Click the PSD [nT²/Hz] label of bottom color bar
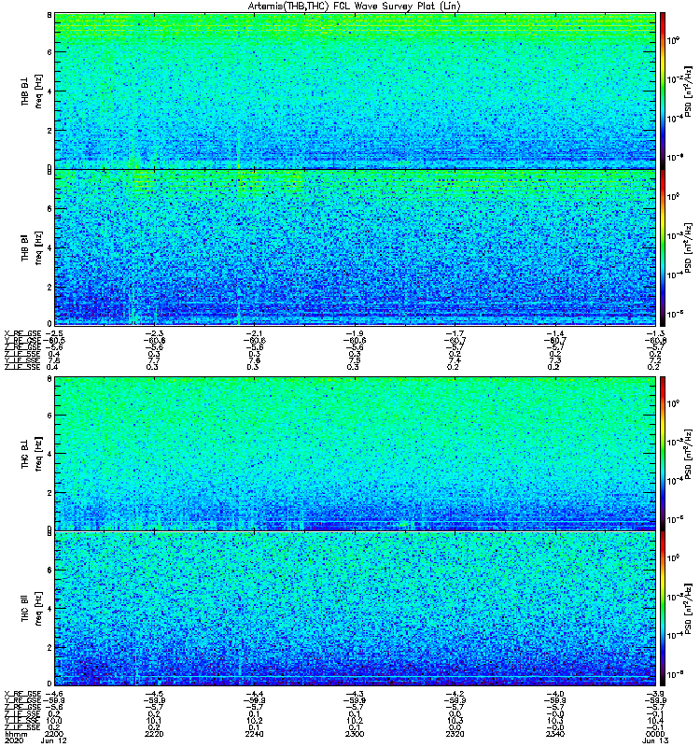Viewport: 700px width, 747px height. 688,609
